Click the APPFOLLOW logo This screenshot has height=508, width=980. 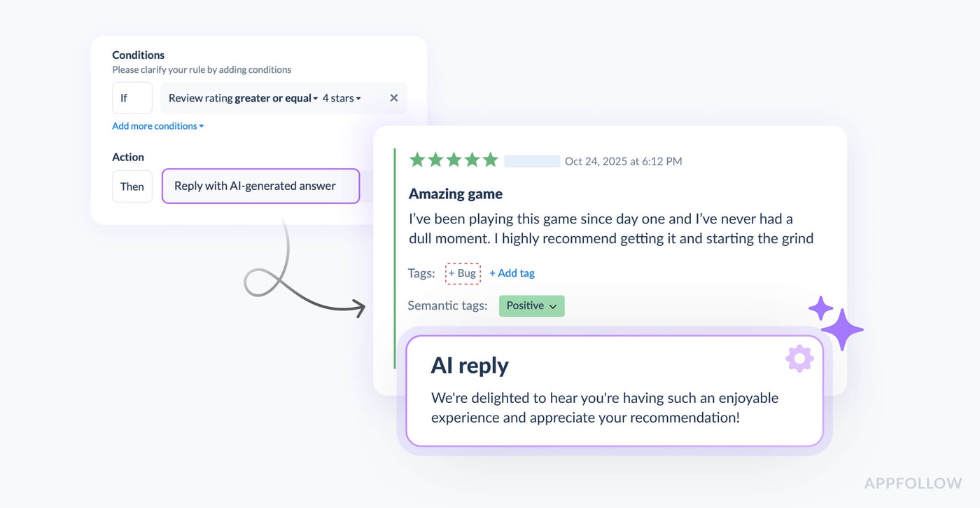point(913,483)
